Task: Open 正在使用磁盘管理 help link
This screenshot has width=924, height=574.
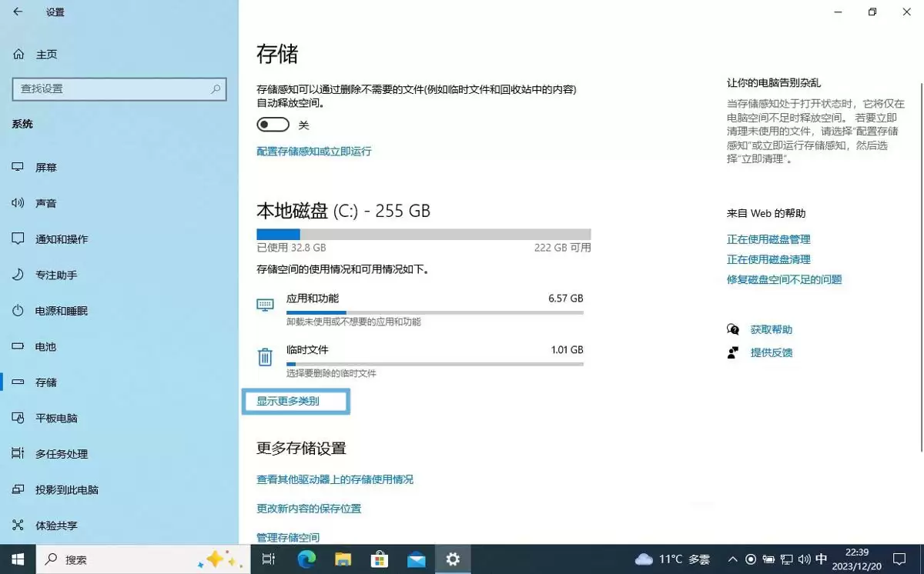Action: point(768,239)
